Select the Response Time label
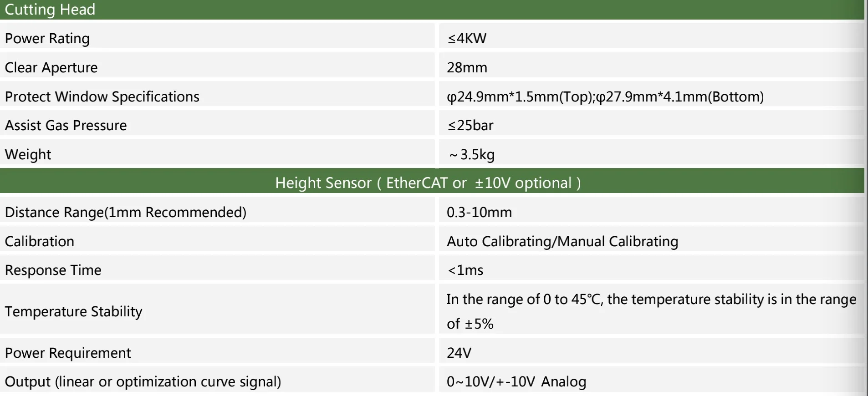Image resolution: width=868 pixels, height=396 pixels. tap(53, 270)
